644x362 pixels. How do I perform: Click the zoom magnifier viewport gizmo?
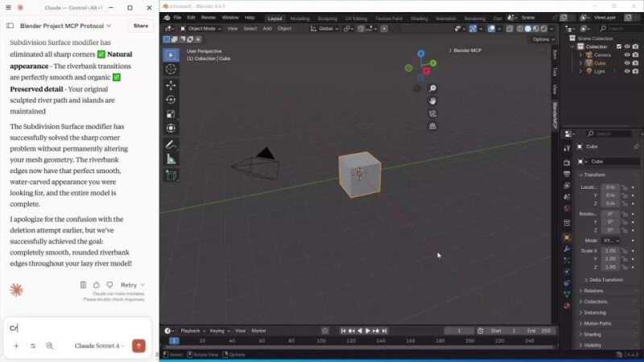(x=432, y=88)
